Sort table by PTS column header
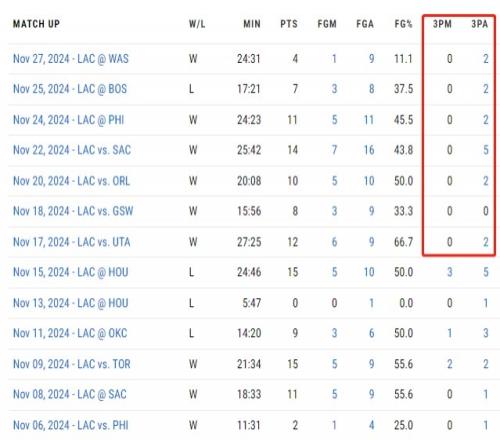The image size is (500, 440). (x=289, y=24)
